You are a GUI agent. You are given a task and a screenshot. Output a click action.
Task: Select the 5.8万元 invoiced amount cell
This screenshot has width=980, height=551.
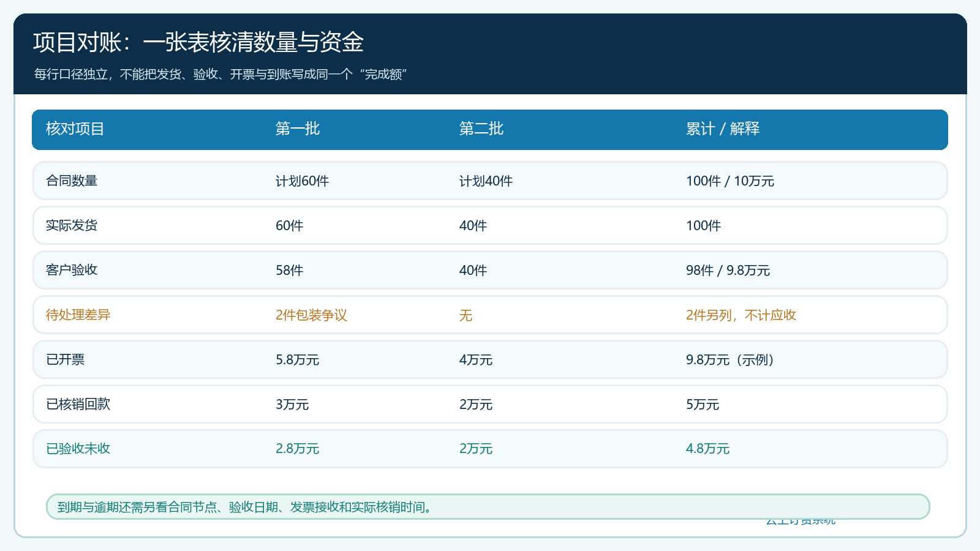[297, 360]
